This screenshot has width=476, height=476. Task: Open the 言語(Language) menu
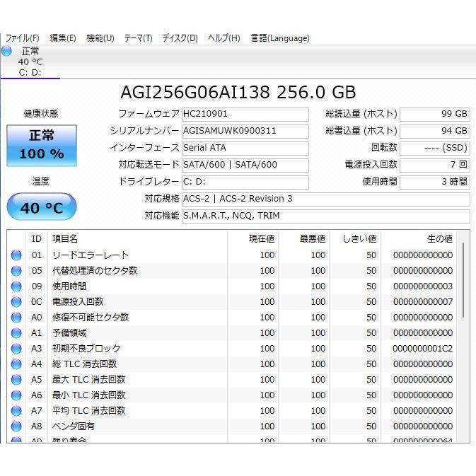pos(280,38)
